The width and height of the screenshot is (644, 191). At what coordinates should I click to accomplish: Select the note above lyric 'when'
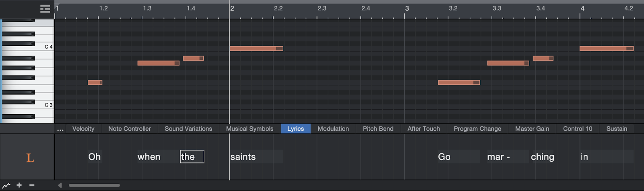[x=158, y=63]
